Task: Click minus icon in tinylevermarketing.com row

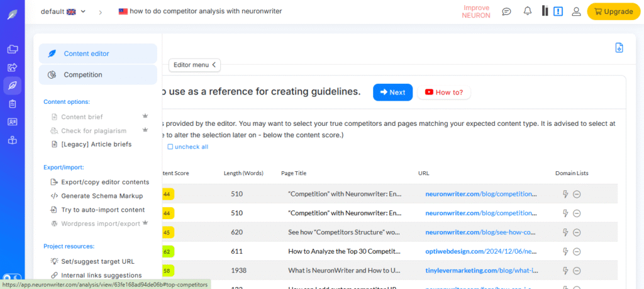Action: tap(577, 271)
